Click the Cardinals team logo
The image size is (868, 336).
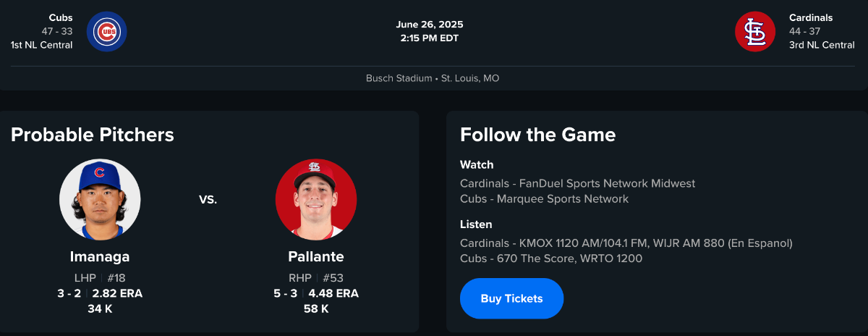click(x=755, y=32)
